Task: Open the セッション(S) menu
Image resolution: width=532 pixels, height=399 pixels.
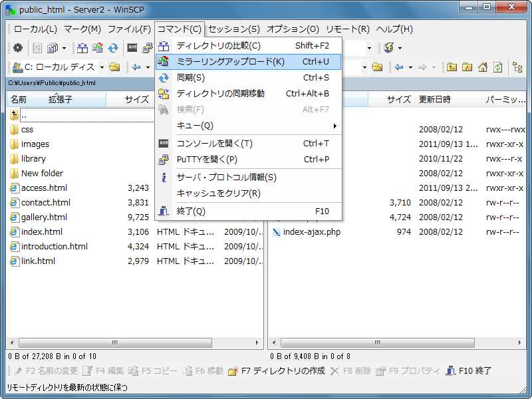Action: [234, 29]
